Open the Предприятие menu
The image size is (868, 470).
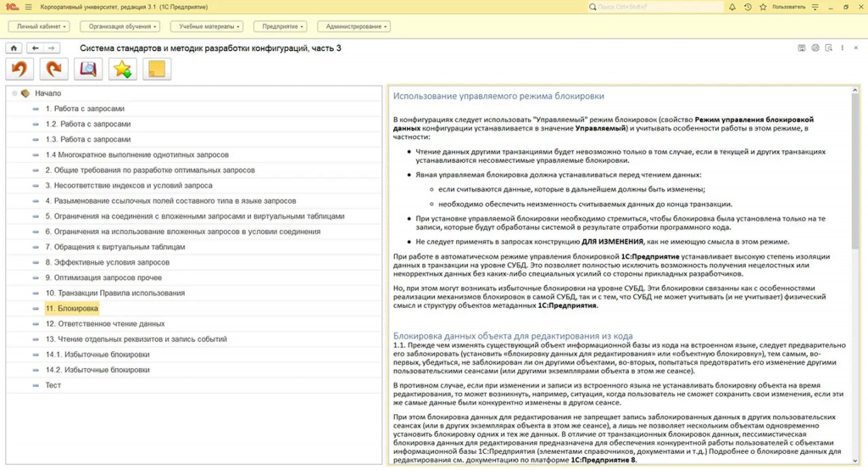280,26
